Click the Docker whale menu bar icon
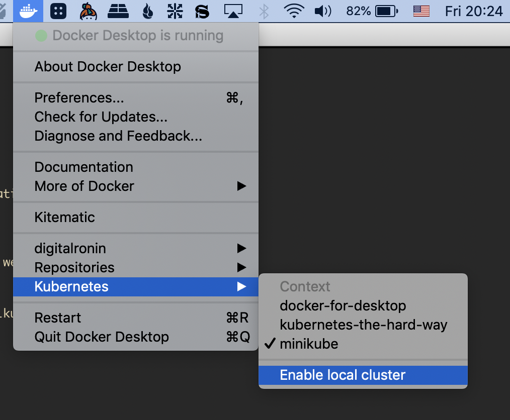This screenshot has height=420, width=510. pos(29,11)
